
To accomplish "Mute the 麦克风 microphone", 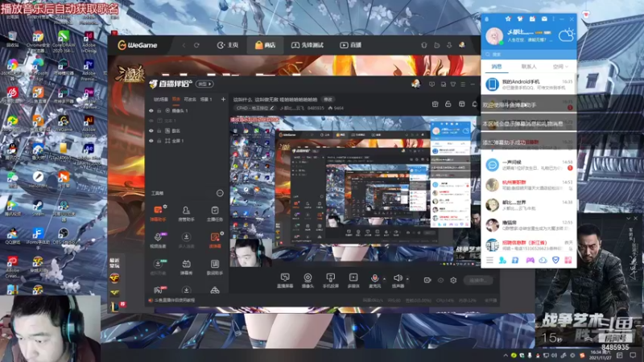I will [x=374, y=280].
